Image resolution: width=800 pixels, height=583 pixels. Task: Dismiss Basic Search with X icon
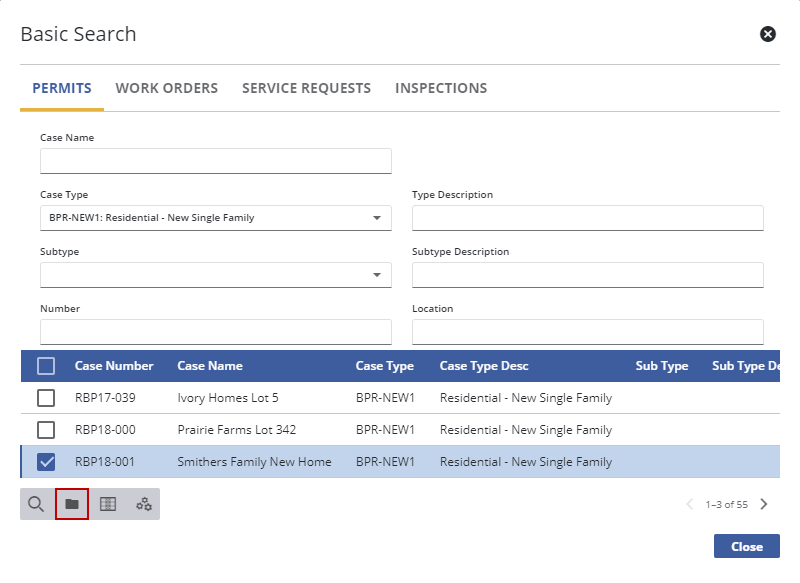768,34
